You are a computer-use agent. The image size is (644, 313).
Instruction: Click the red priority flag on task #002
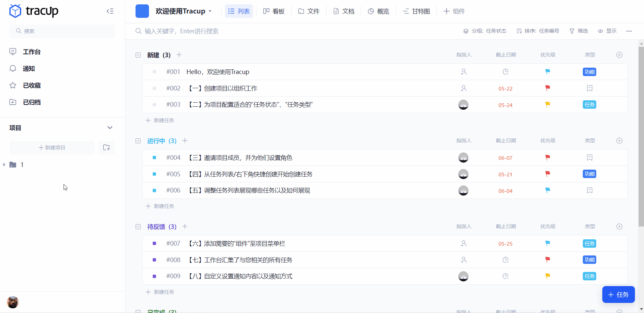[547, 88]
